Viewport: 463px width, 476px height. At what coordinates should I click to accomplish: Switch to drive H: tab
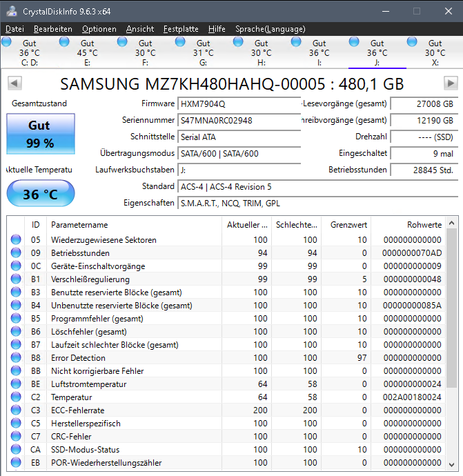click(261, 52)
